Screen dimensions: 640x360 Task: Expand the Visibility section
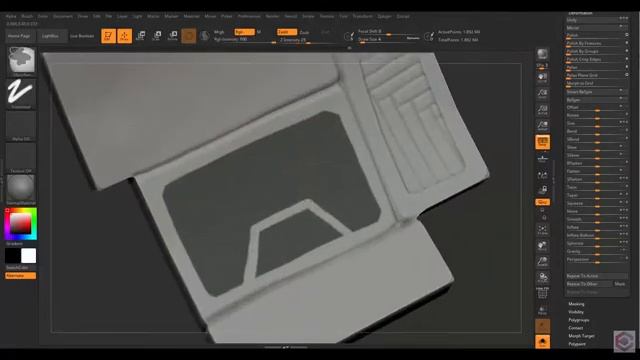(576, 312)
